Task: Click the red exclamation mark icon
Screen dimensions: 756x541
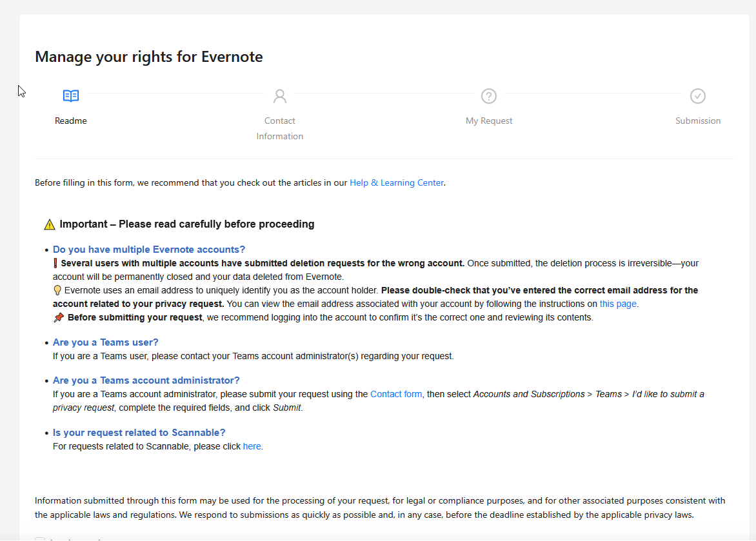Action: pyautogui.click(x=55, y=263)
